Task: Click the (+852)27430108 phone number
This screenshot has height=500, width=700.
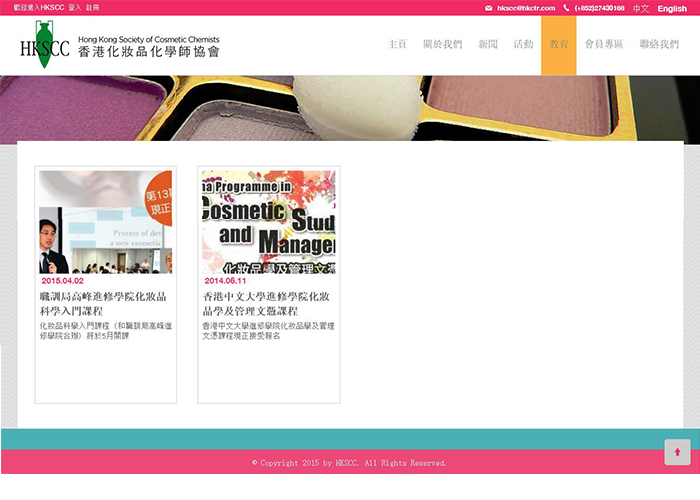Action: pyautogui.click(x=600, y=8)
